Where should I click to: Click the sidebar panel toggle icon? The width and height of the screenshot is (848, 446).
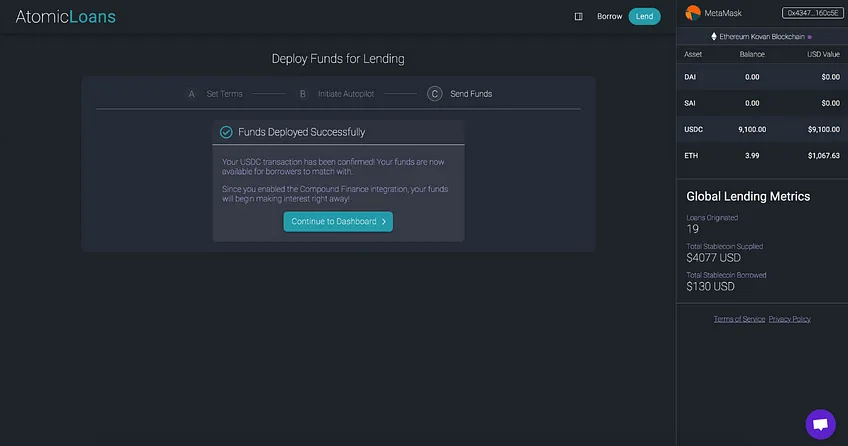click(x=578, y=17)
